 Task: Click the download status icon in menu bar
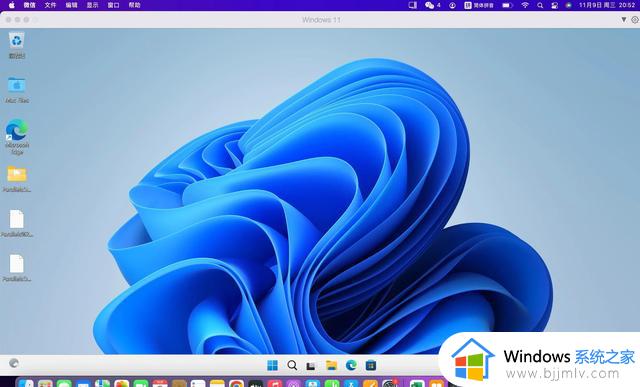(452, 5)
